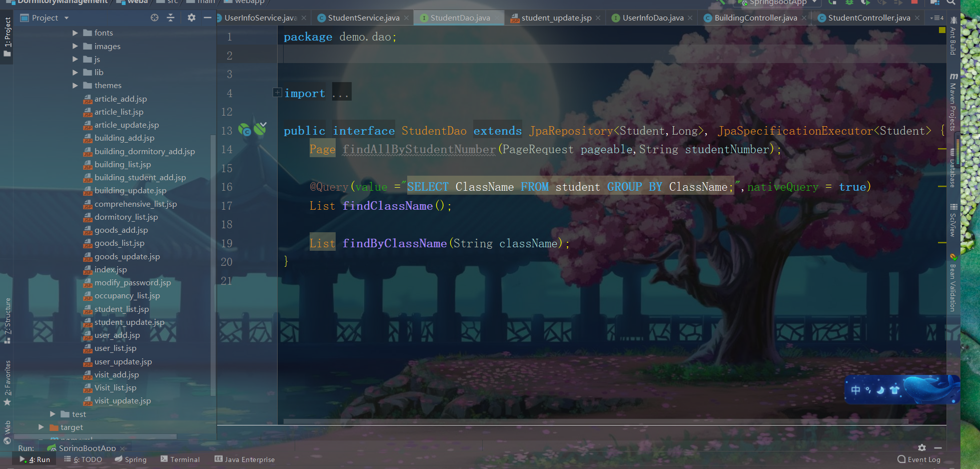Click the implemented interface gutter icon on line 13
This screenshot has width=980, height=469.
(244, 130)
